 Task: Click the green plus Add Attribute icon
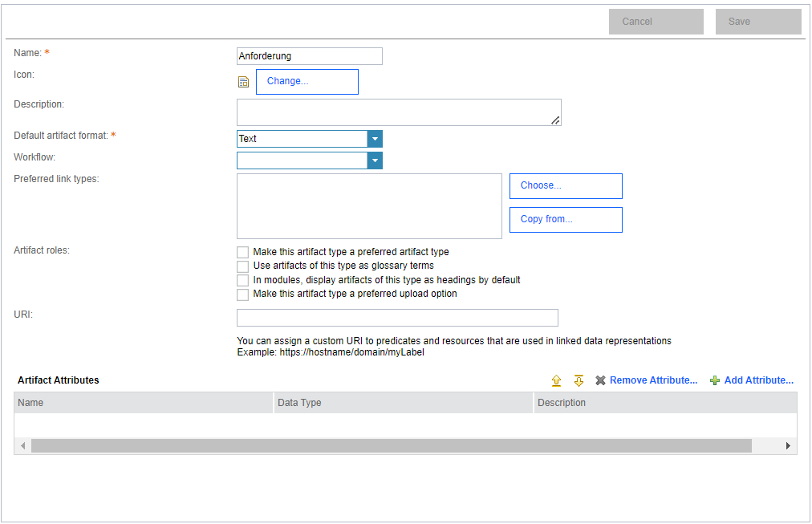coord(715,380)
